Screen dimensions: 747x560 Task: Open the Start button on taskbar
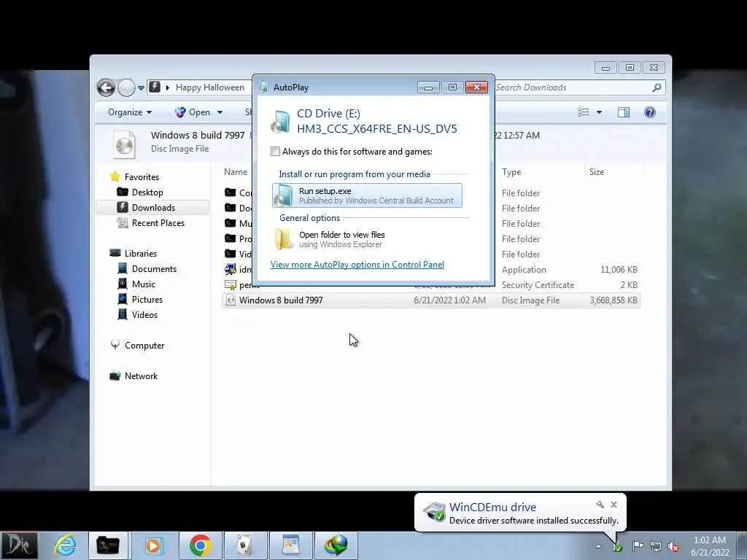pos(18,545)
